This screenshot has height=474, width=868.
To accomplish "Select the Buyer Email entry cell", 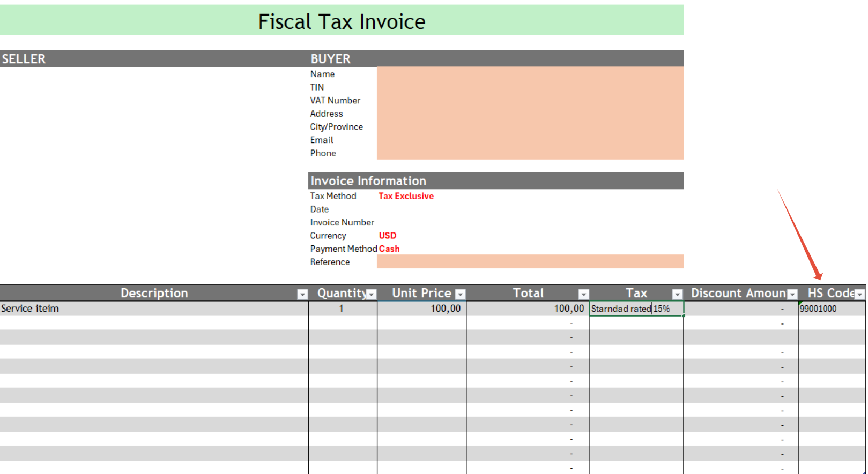I will [530, 140].
